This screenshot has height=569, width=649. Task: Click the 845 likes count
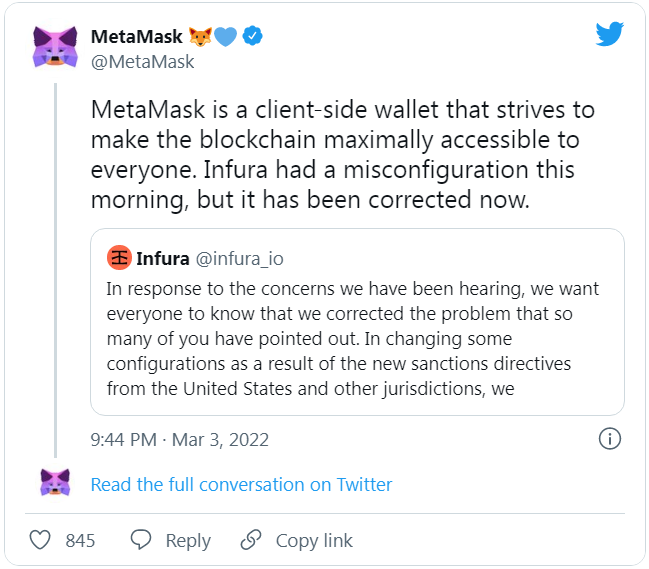click(x=80, y=541)
